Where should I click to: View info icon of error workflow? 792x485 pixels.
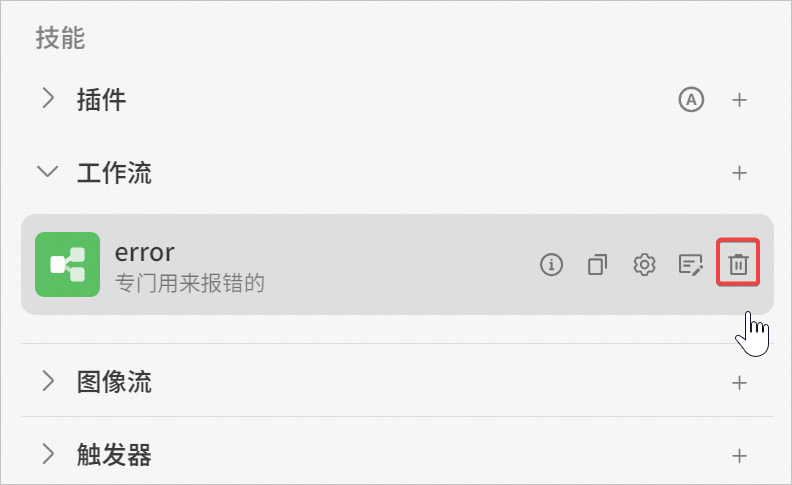tap(551, 264)
